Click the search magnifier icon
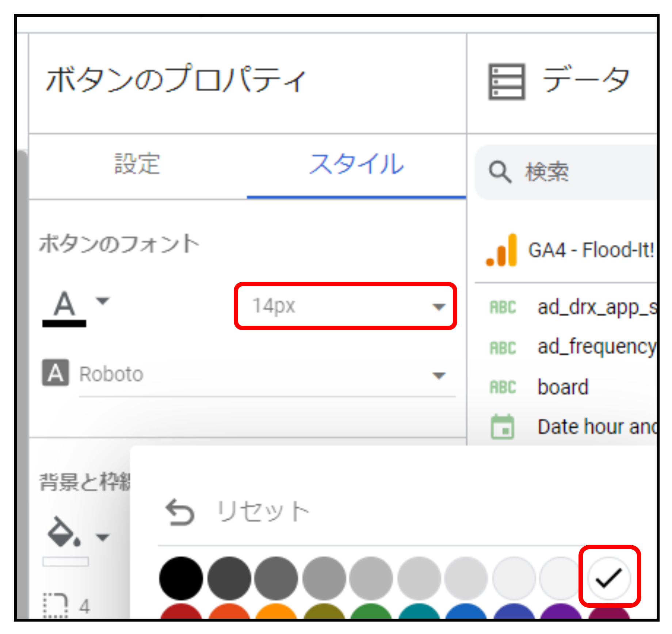Image resolution: width=672 pixels, height=634 pixels. click(x=500, y=172)
